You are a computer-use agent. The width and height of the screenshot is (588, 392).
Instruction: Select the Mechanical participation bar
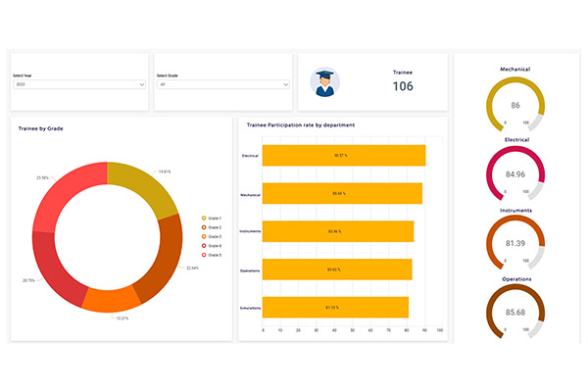(x=341, y=193)
